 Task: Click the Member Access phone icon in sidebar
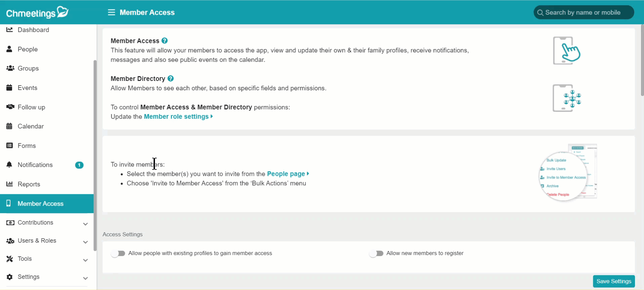point(8,203)
